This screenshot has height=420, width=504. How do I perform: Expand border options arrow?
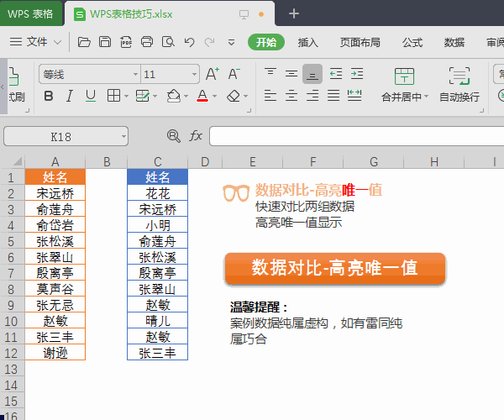click(126, 96)
